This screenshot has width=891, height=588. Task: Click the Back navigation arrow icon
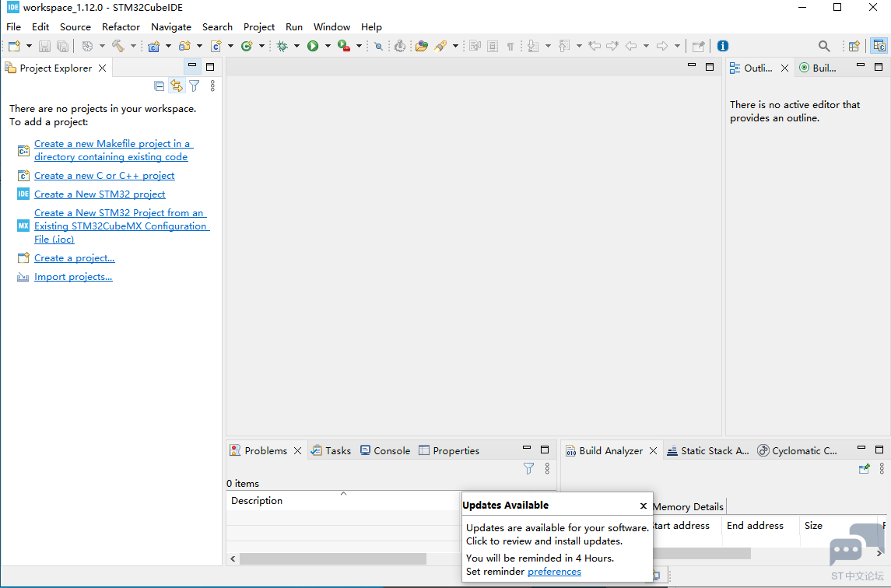631,46
